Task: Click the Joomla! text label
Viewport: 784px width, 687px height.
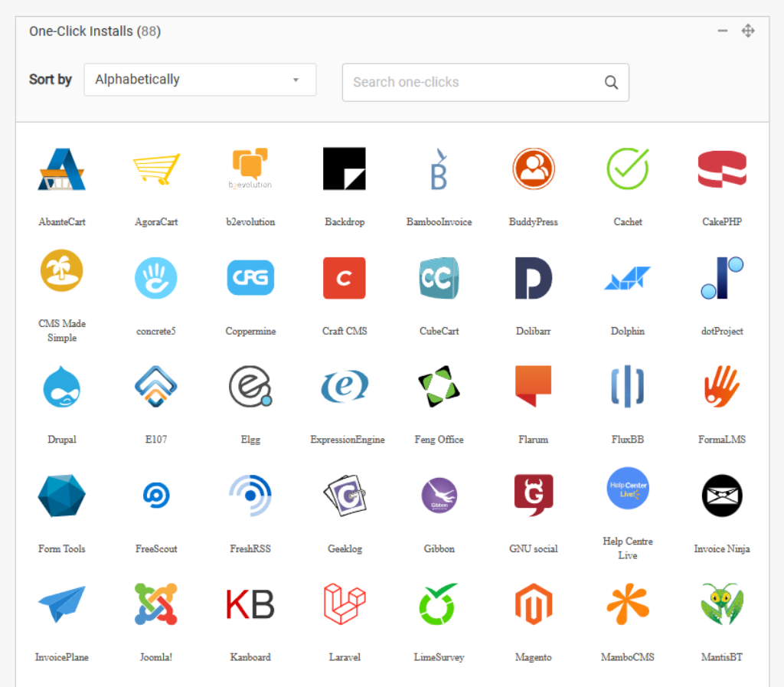Action: point(156,657)
